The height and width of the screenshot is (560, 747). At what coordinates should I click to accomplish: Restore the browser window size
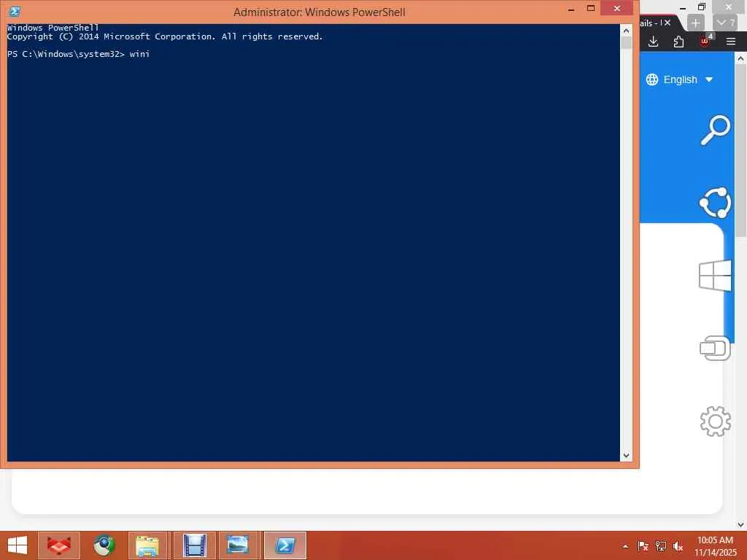701,7
